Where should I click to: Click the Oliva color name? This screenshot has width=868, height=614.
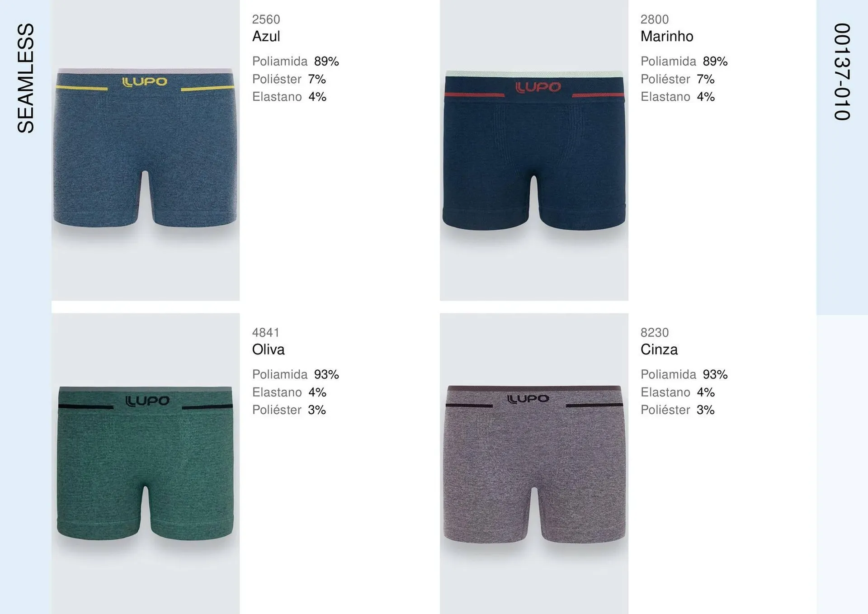[268, 350]
